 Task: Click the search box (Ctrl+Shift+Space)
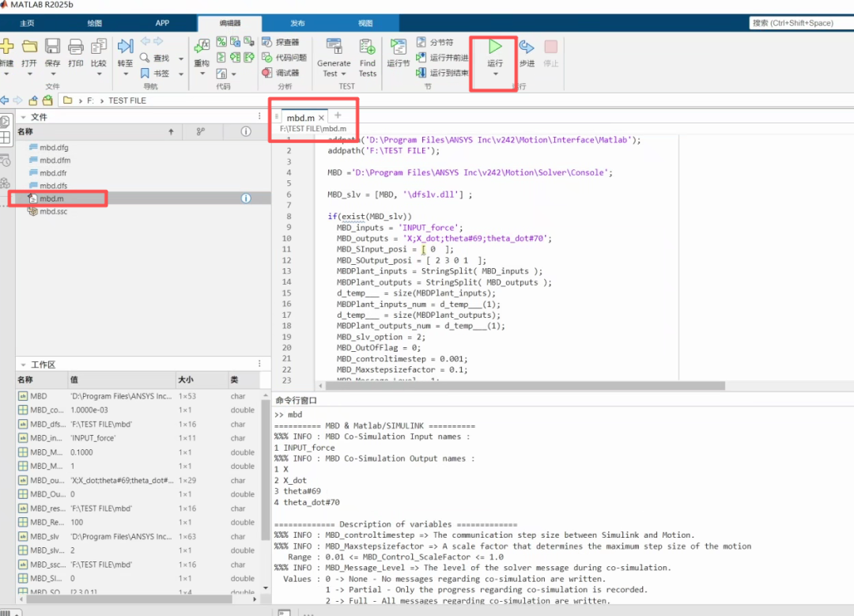pos(802,23)
